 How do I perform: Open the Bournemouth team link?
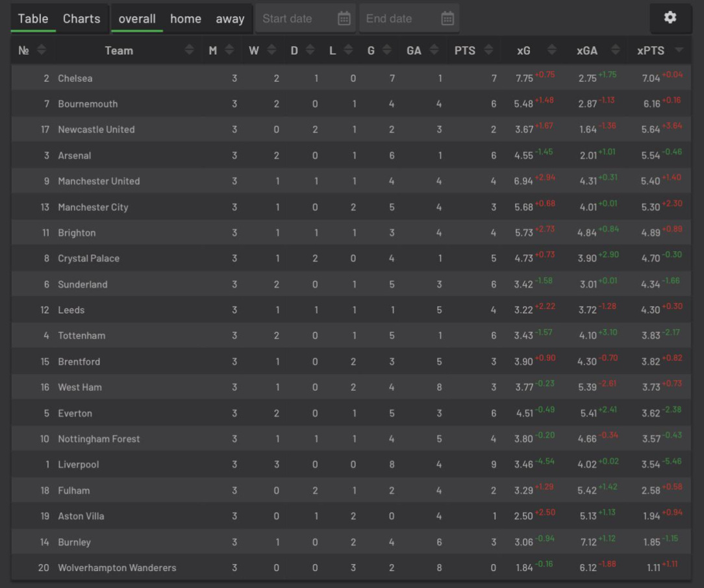pyautogui.click(x=88, y=104)
